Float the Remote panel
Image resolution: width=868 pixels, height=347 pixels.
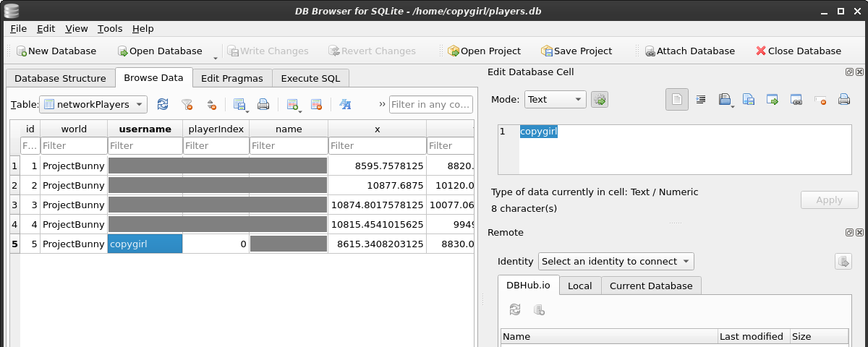coord(849,233)
